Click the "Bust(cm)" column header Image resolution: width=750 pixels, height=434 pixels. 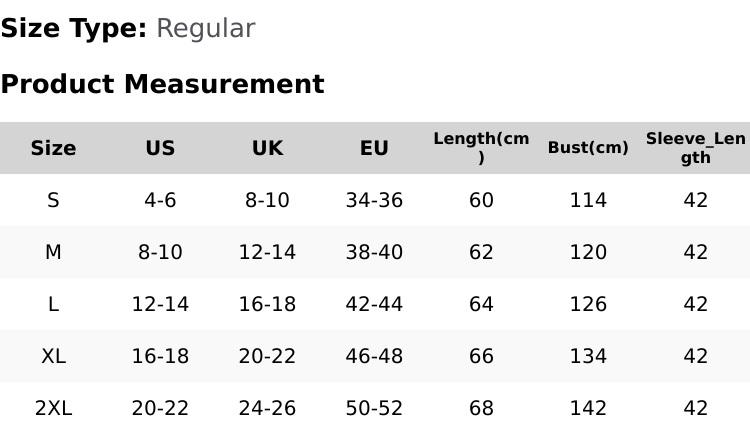[588, 148]
